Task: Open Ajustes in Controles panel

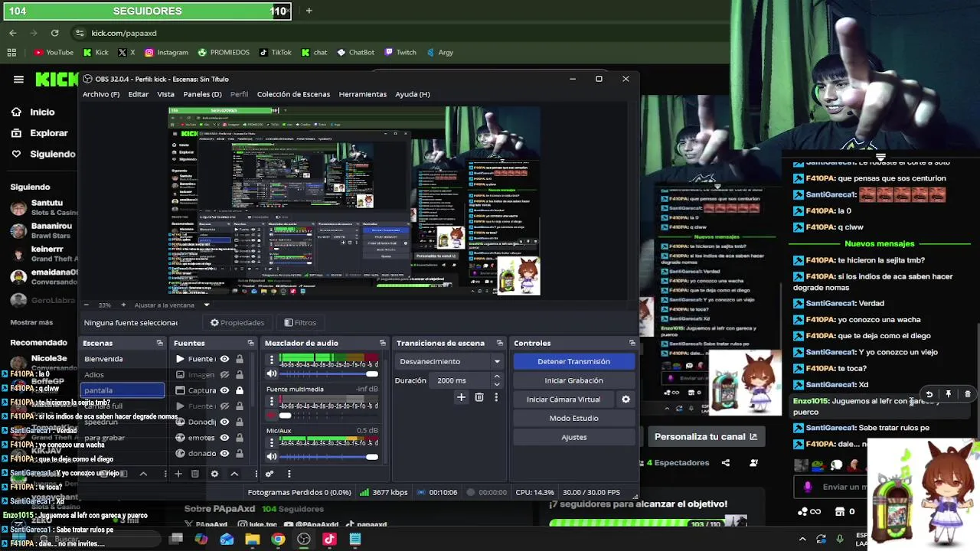Action: [x=573, y=437]
